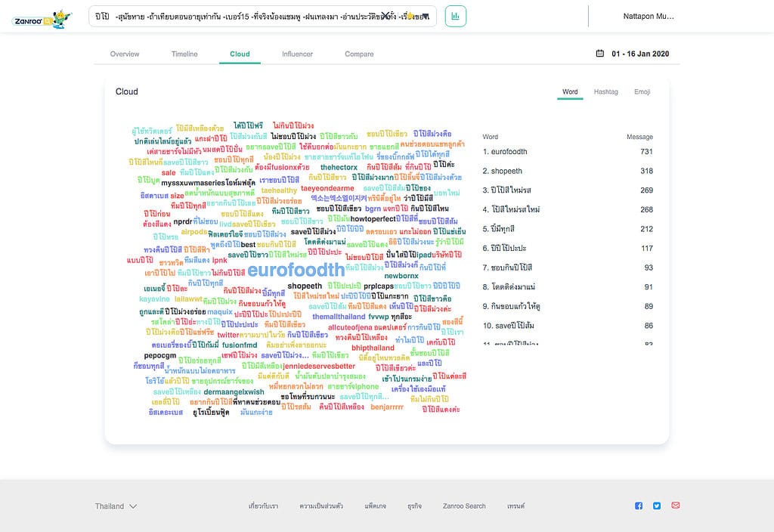Open the เทรนด์ footer link
Image resolution: width=774 pixels, height=532 pixels.
pos(515,506)
